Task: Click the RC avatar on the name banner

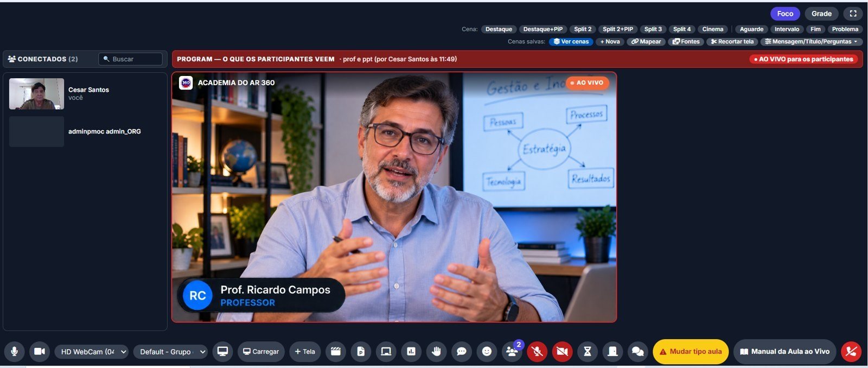Action: (x=197, y=296)
